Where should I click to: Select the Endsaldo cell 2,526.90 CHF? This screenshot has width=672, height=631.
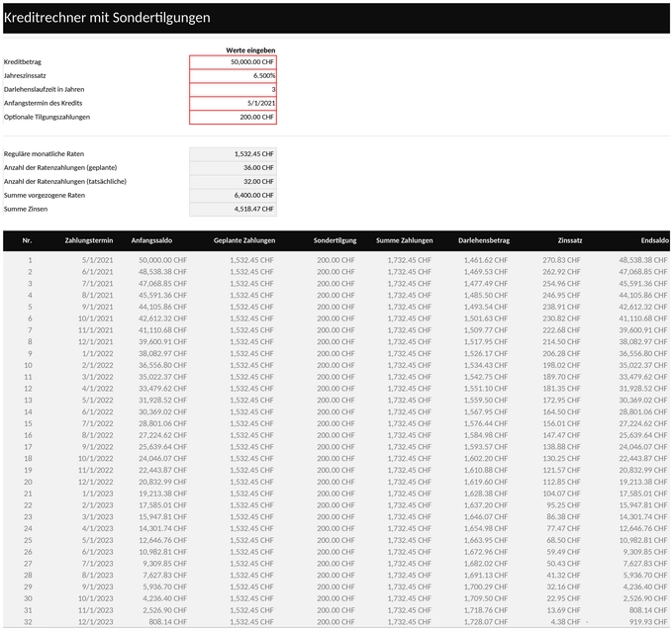tap(645, 598)
